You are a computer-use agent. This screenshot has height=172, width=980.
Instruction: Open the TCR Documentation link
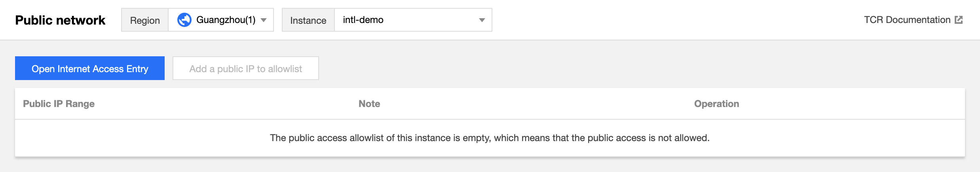(x=913, y=20)
